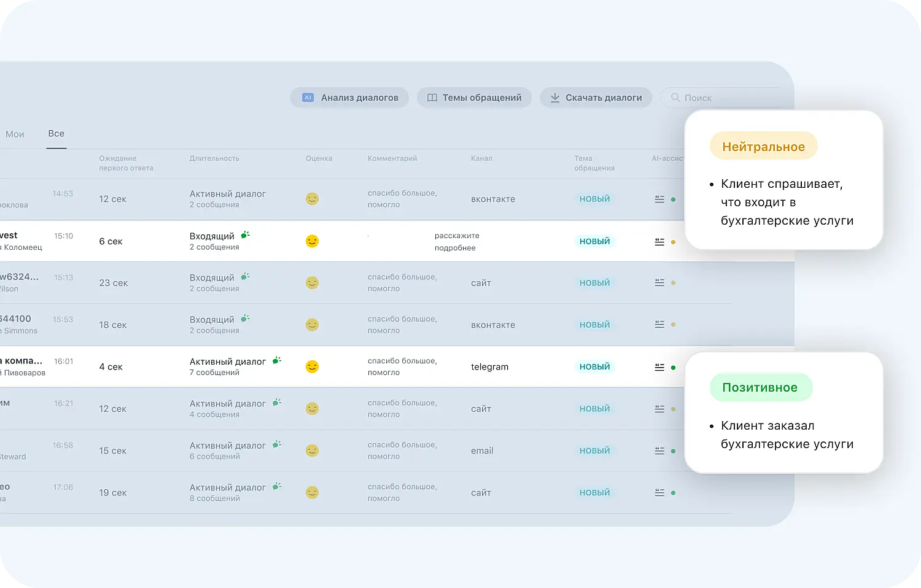Click the AI badge icon in Анализ диалогов
Image resolution: width=921 pixels, height=588 pixels.
pyautogui.click(x=308, y=98)
